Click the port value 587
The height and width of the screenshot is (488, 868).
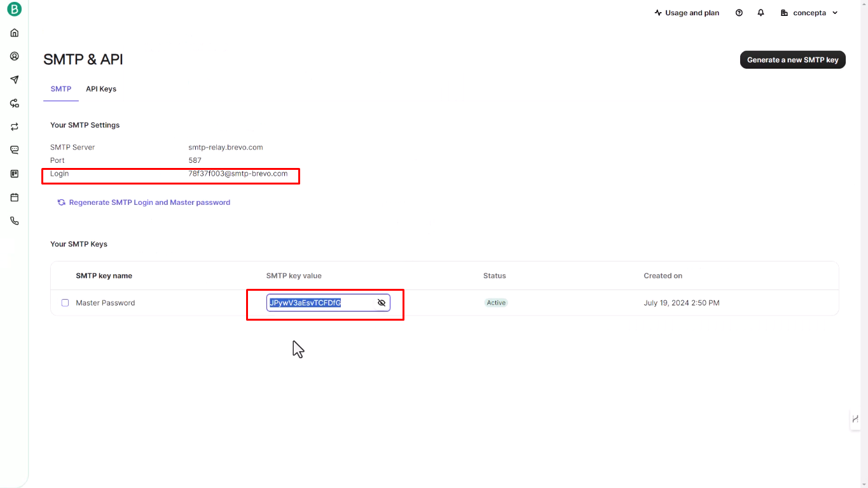pos(195,160)
